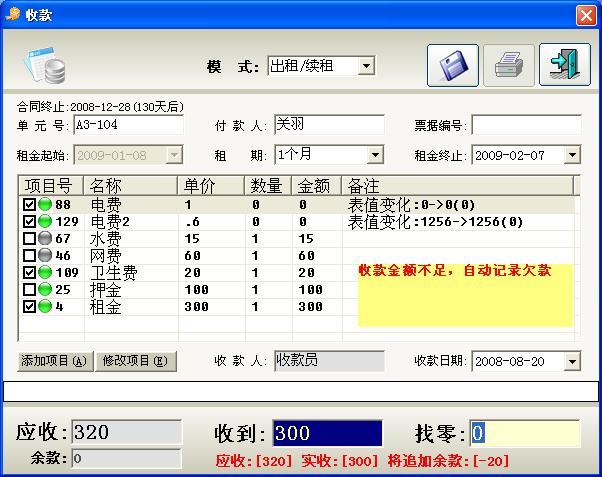Click the 应收 field showing 320

coord(126,432)
